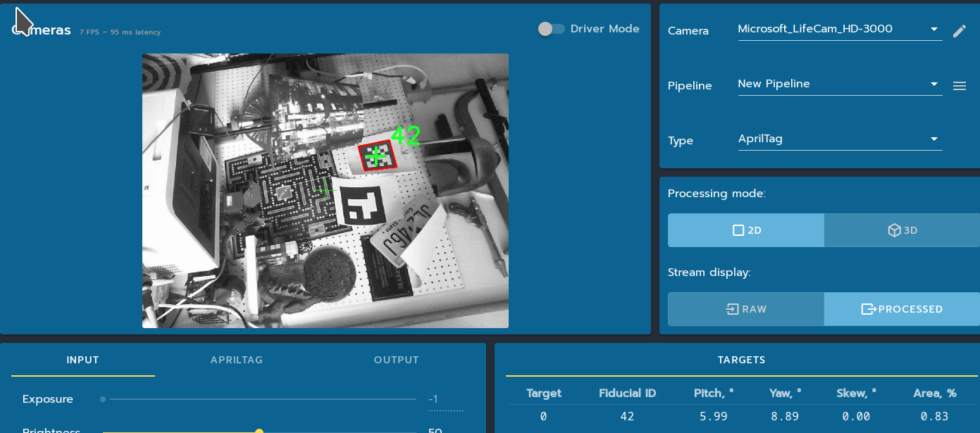The image size is (980, 433).
Task: Click the PROCESSED stream display button
Action: coord(902,309)
